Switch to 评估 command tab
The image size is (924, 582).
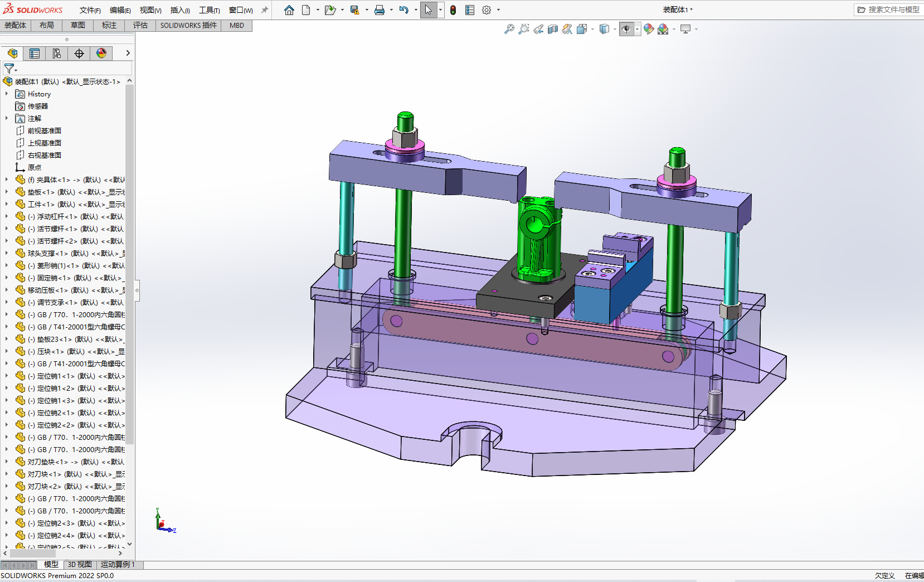click(140, 26)
